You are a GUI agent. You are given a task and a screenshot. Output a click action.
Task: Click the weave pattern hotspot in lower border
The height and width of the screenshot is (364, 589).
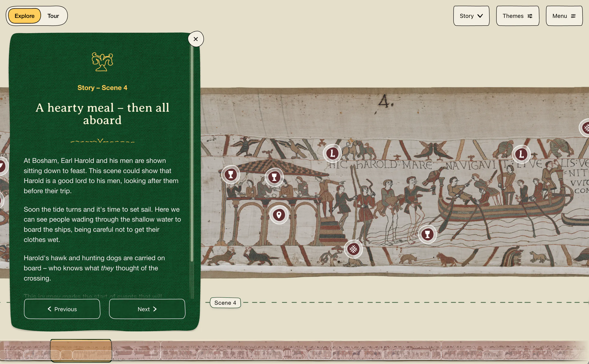tap(353, 249)
